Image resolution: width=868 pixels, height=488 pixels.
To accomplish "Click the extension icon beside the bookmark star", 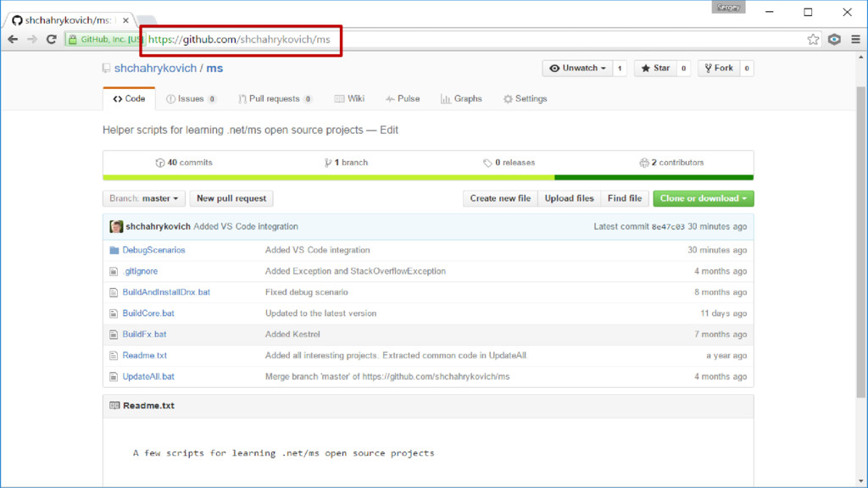I will (834, 39).
